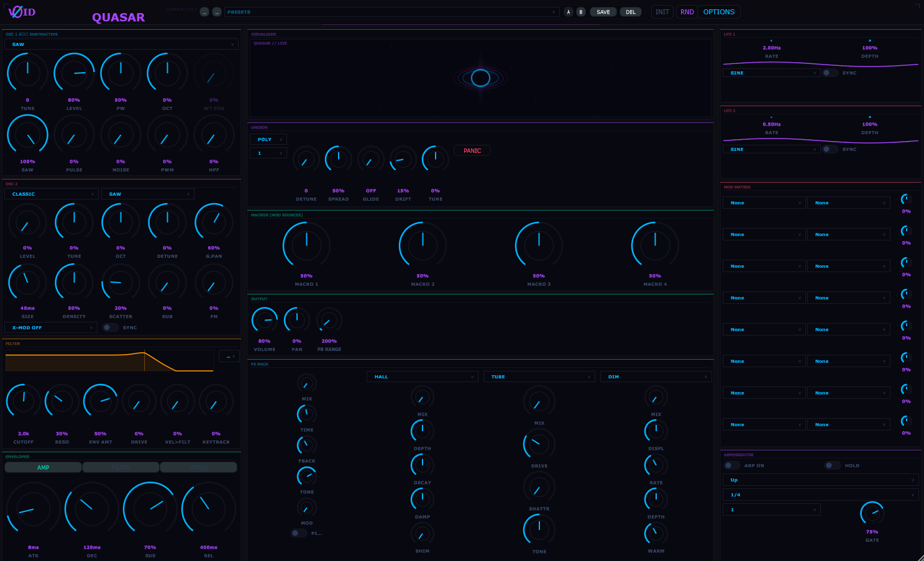Viewport: 924px width, 561px height.
Task: Click the filter response curve graph
Action: [x=109, y=360]
